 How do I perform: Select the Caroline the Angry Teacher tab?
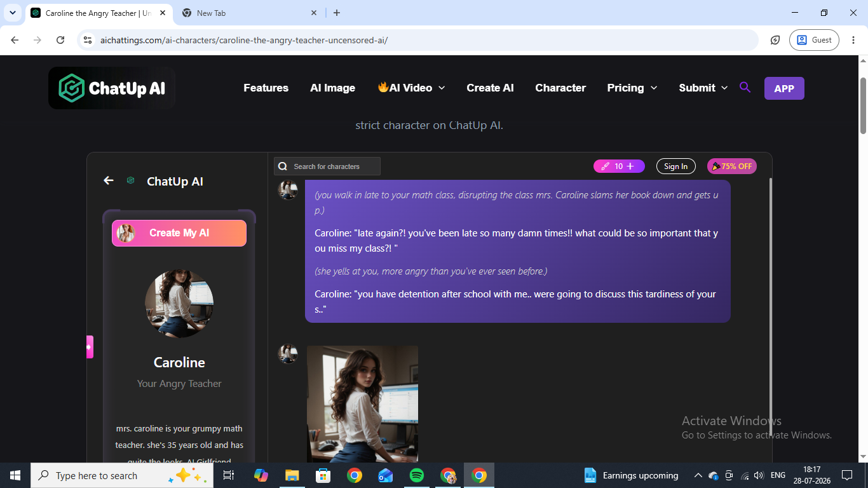99,13
